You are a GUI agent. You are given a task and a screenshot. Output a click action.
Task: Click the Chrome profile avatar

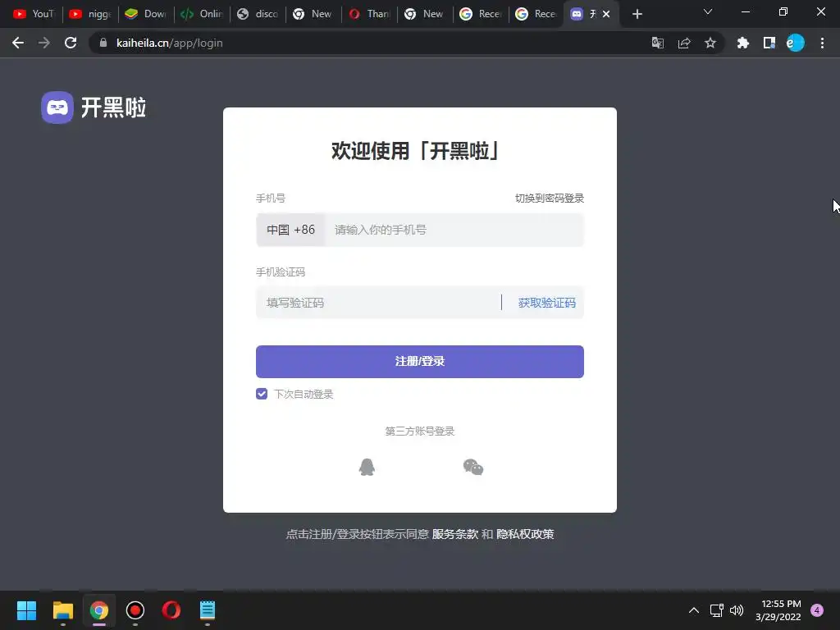click(796, 43)
